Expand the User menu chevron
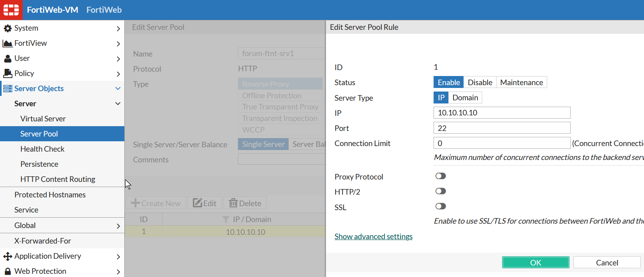644x277 pixels. pos(118,59)
